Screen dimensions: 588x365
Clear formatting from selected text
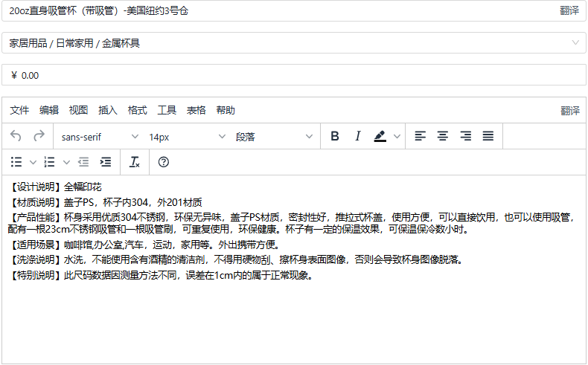(135, 161)
